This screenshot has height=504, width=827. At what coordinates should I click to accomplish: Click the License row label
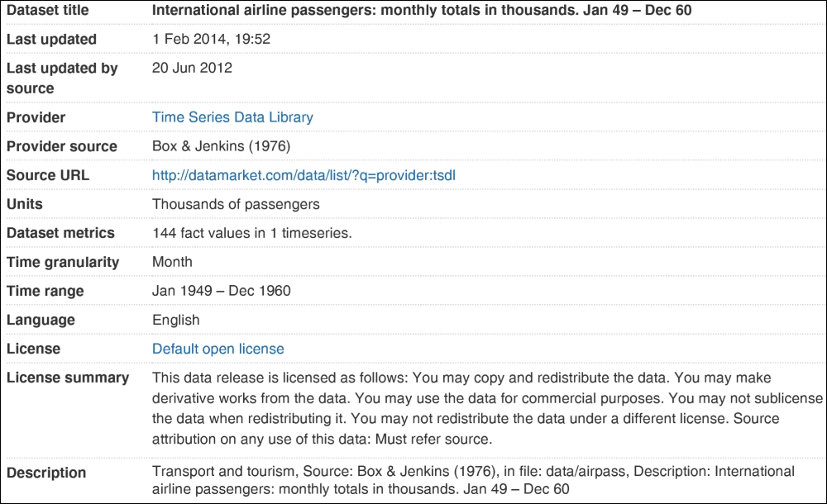(33, 349)
